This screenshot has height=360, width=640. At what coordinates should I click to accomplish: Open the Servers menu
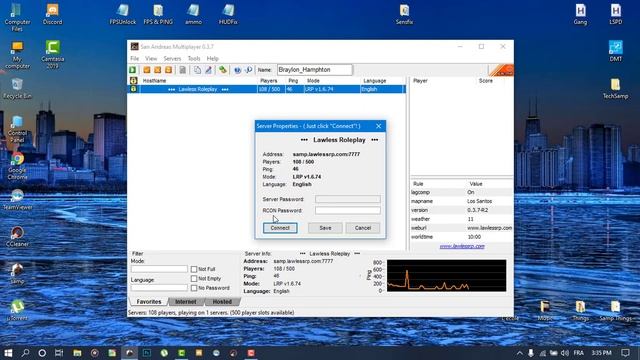click(x=172, y=58)
